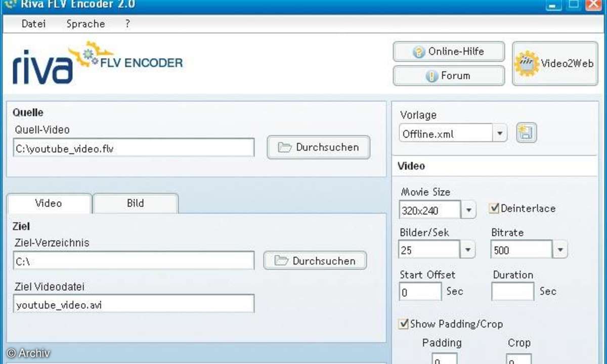This screenshot has width=607, height=364.
Task: Switch to the Video tab
Action: pos(49,203)
